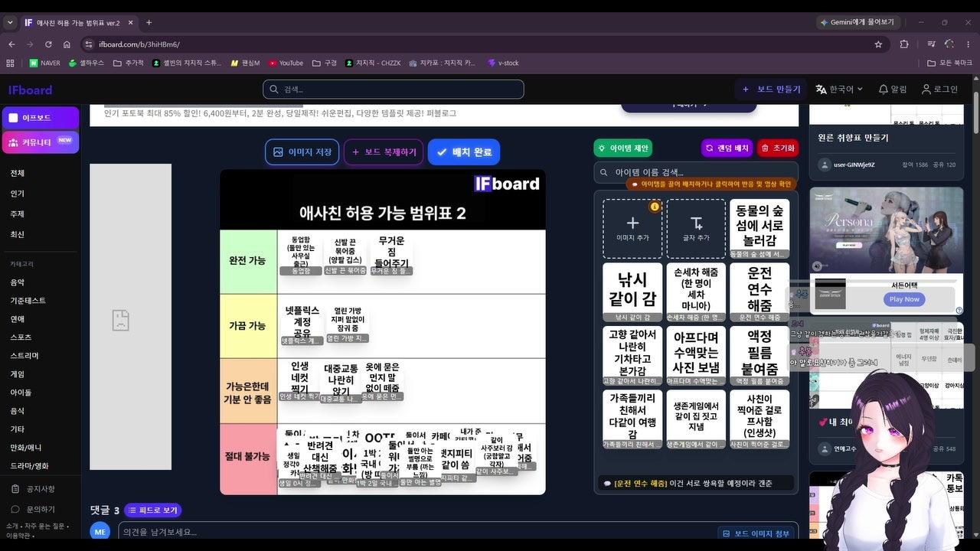Select the 기준테스트 category

28,301
